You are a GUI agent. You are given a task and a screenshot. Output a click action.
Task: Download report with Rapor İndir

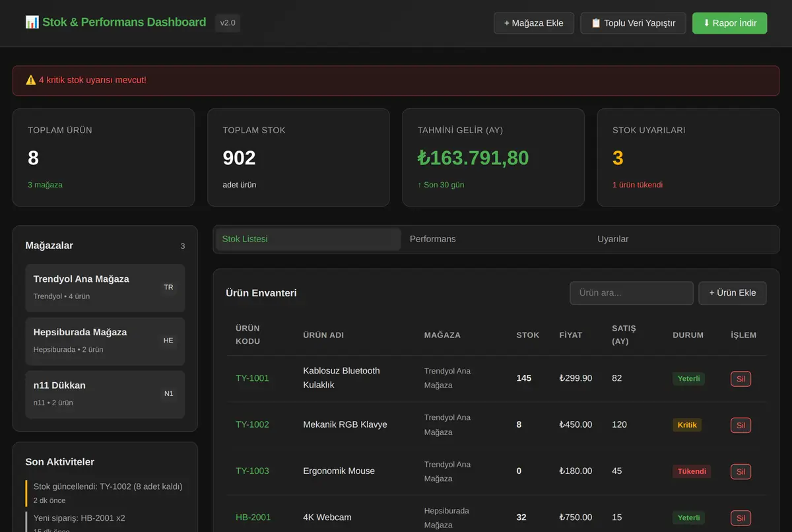(730, 23)
